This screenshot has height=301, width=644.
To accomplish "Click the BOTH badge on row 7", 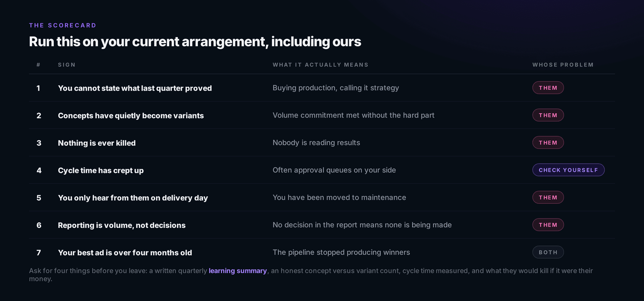I will (548, 252).
